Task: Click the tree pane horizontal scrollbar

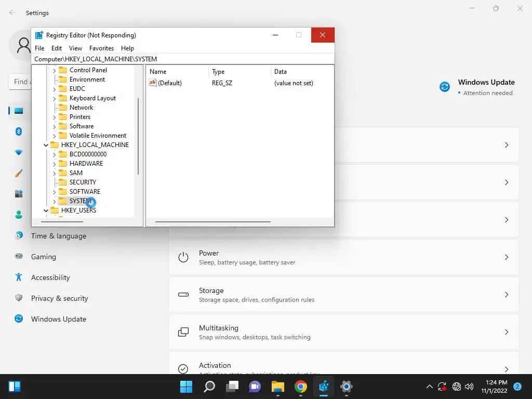Action: tap(62, 222)
